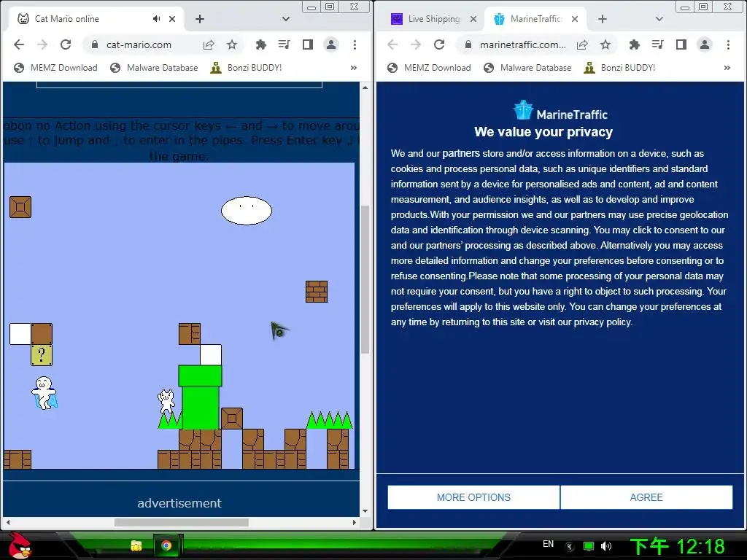Click the white cloud with face in game
747x560 pixels.
[x=247, y=211]
